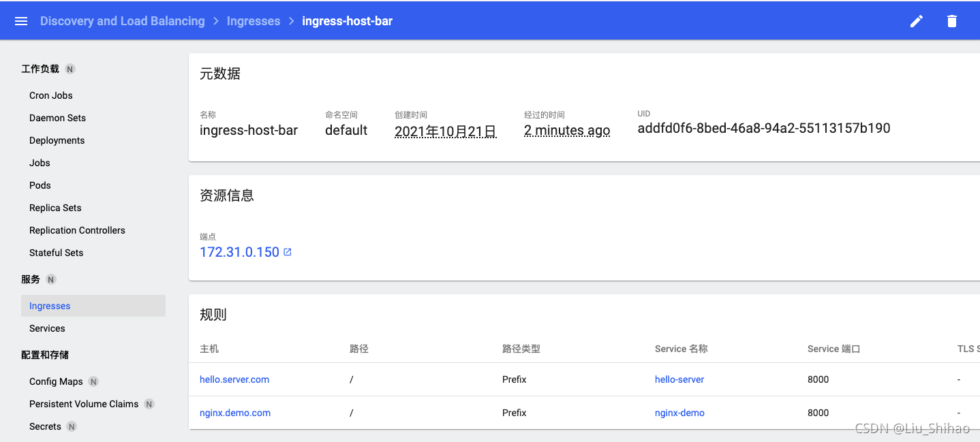Open external link icon beside 172.31.0.150
The width and height of the screenshot is (980, 442).
[288, 252]
